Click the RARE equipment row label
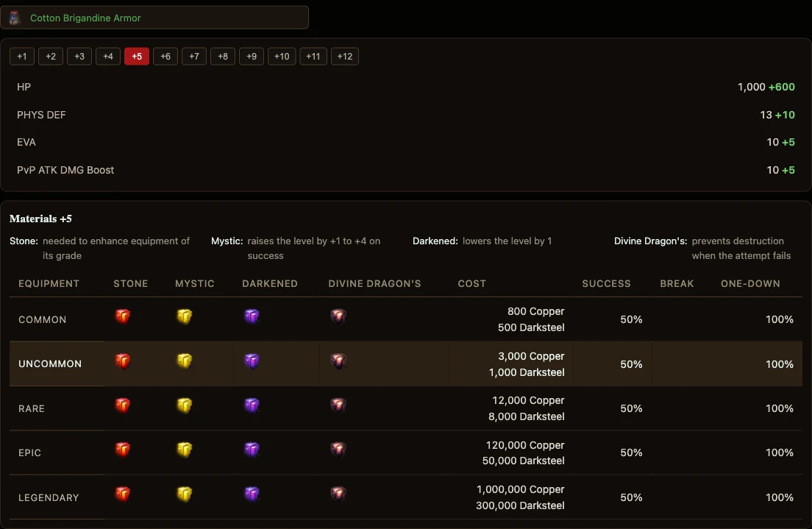The image size is (812, 529). 32,409
